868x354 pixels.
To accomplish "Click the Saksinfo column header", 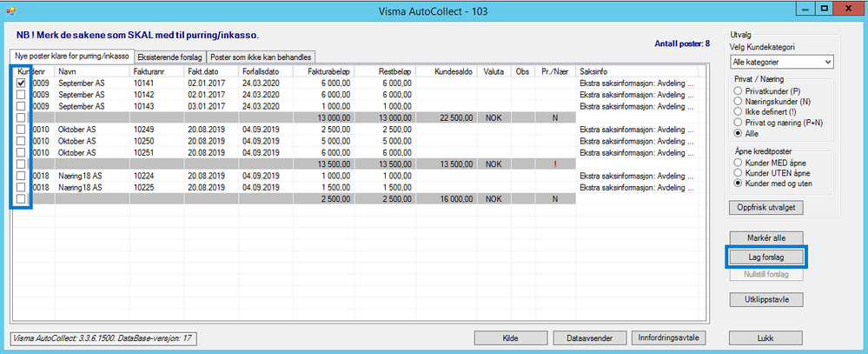I will pos(637,71).
